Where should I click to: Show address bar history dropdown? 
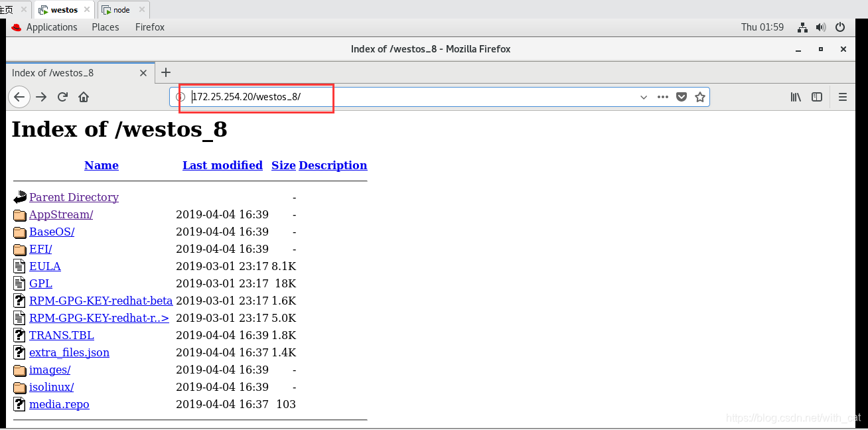(644, 97)
